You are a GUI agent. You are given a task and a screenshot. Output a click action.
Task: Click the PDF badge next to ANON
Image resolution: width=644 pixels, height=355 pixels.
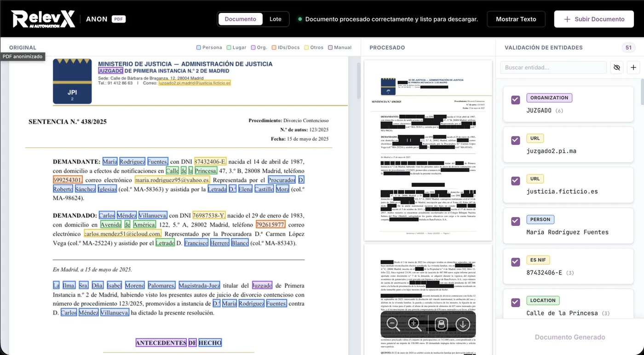pyautogui.click(x=119, y=19)
